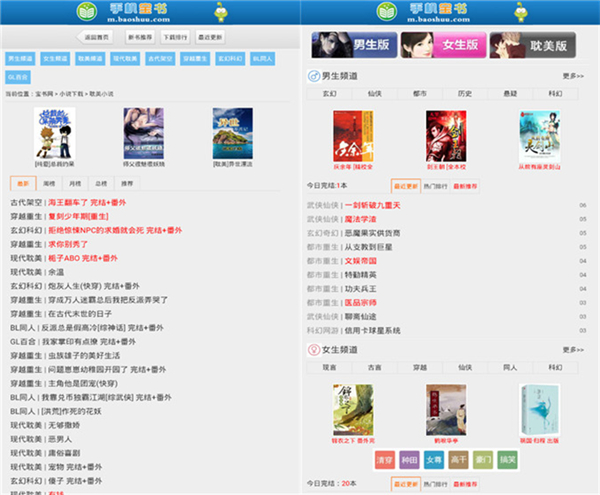The width and height of the screenshot is (600, 495).
Task: Click the male symbol icon beside 男生频道
Action: (x=314, y=76)
